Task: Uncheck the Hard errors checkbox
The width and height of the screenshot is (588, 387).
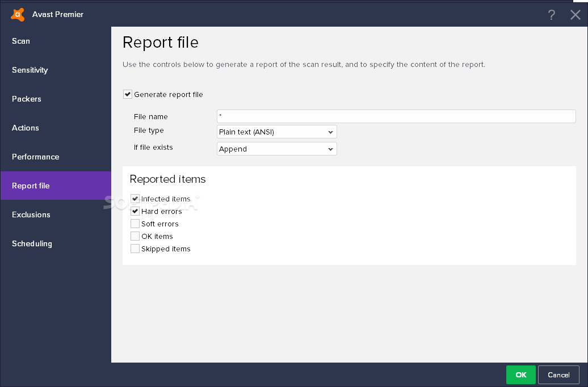Action: [135, 211]
